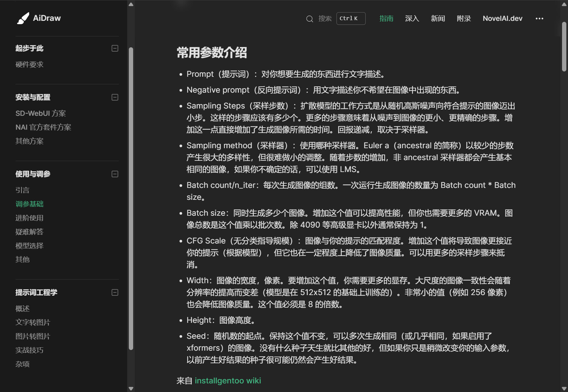The image size is (568, 392).
Task: Open the 概述 sidebar page
Action: coord(23,309)
